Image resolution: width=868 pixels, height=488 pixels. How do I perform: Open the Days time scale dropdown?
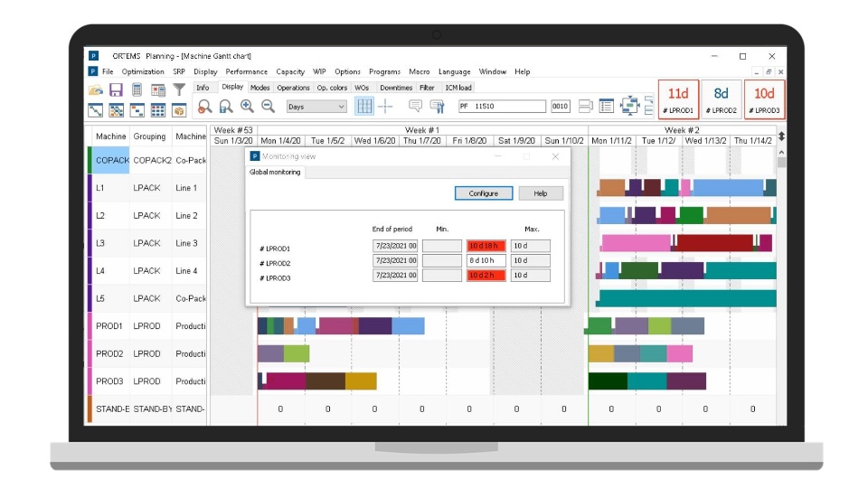pyautogui.click(x=316, y=107)
